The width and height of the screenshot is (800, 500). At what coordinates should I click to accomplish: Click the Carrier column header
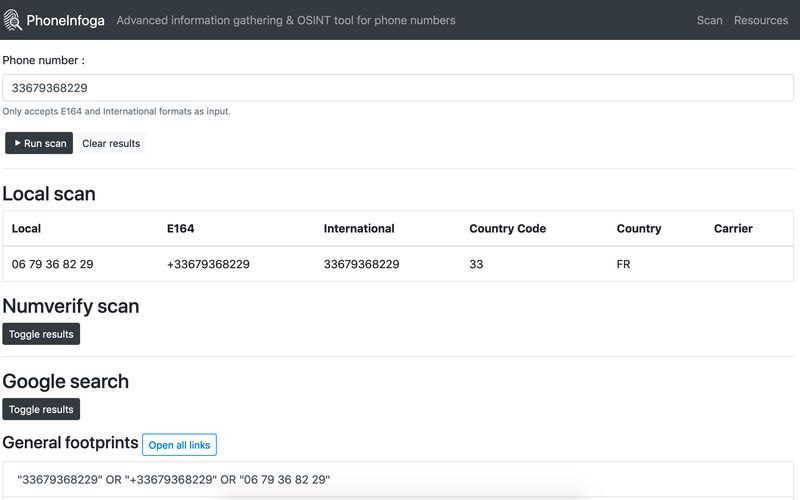pyautogui.click(x=733, y=229)
